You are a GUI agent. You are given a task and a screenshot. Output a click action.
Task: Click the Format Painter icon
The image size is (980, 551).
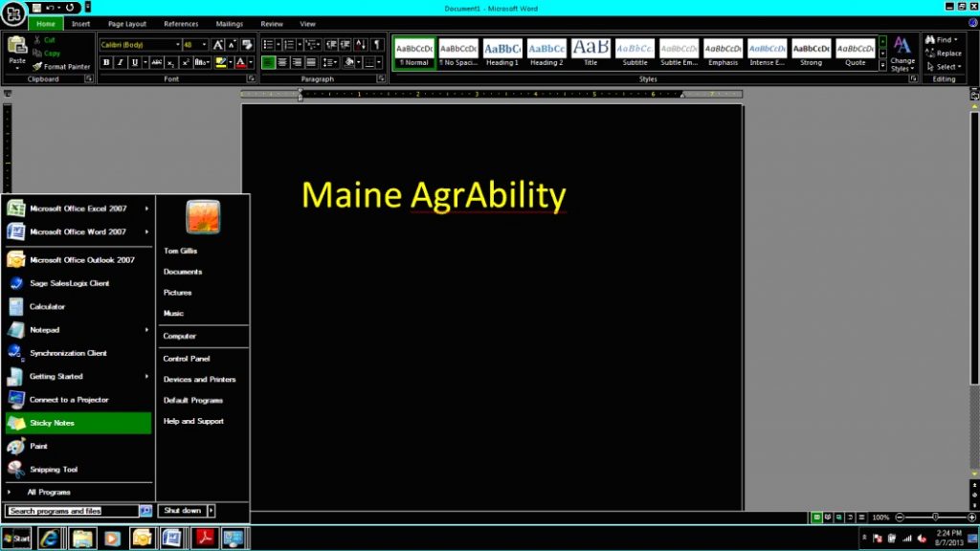37,66
